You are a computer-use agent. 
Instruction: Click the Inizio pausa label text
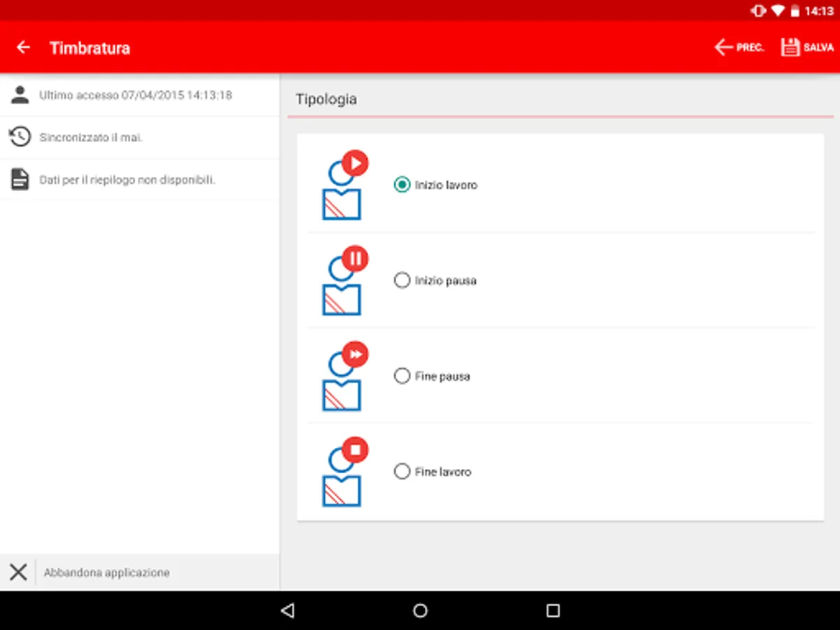445,281
